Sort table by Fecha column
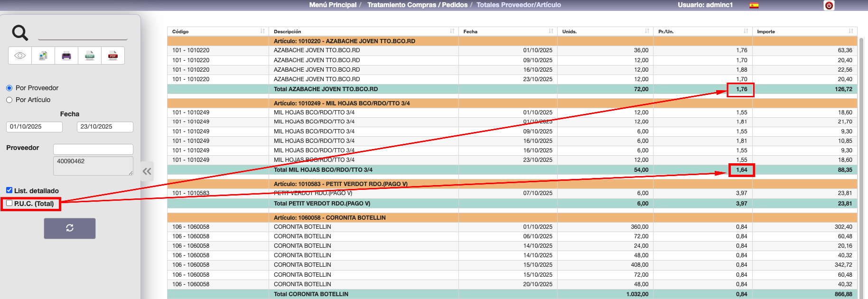This screenshot has height=299, width=868. point(551,31)
